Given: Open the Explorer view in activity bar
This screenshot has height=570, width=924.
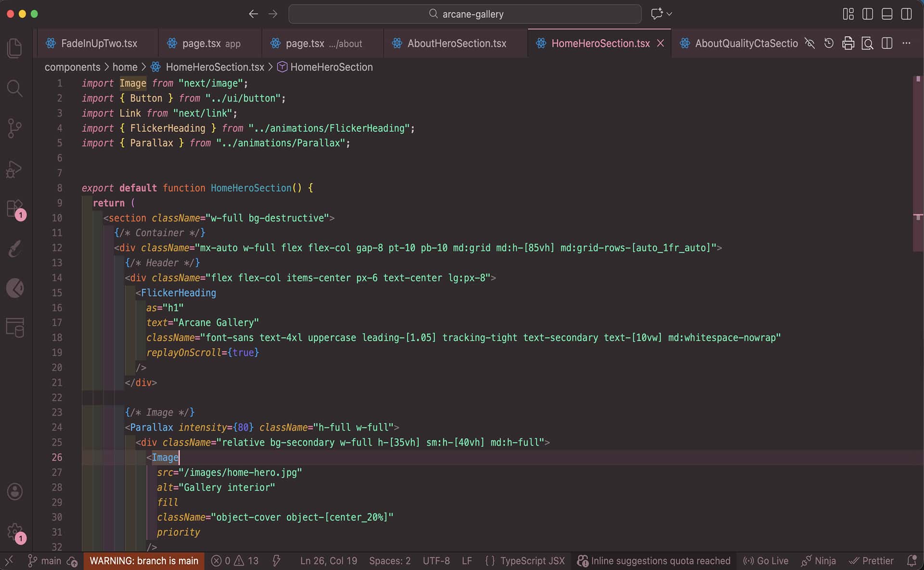Looking at the screenshot, I should [15, 48].
